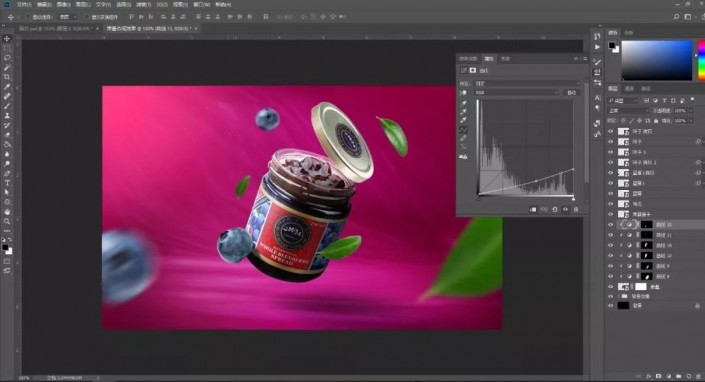The image size is (705, 382).
Task: Open the RGB channel dropdown in Curves
Action: (517, 92)
